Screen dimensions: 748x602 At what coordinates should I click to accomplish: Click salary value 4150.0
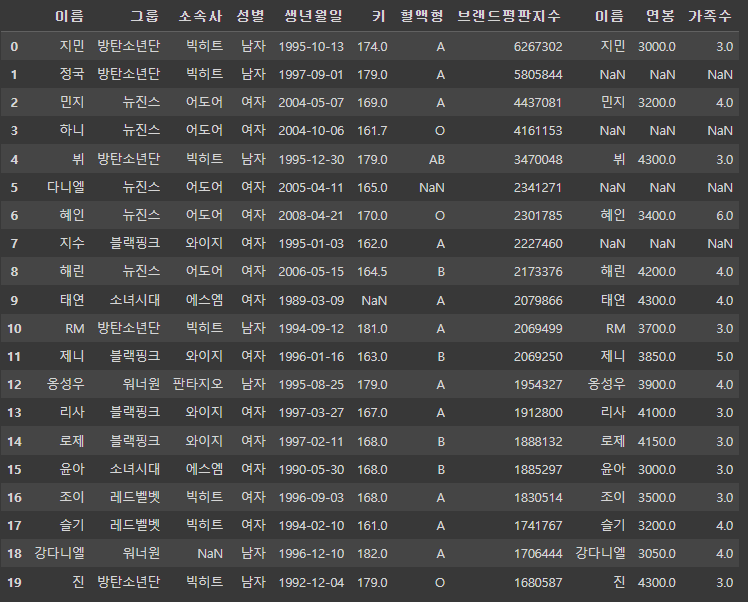657,442
